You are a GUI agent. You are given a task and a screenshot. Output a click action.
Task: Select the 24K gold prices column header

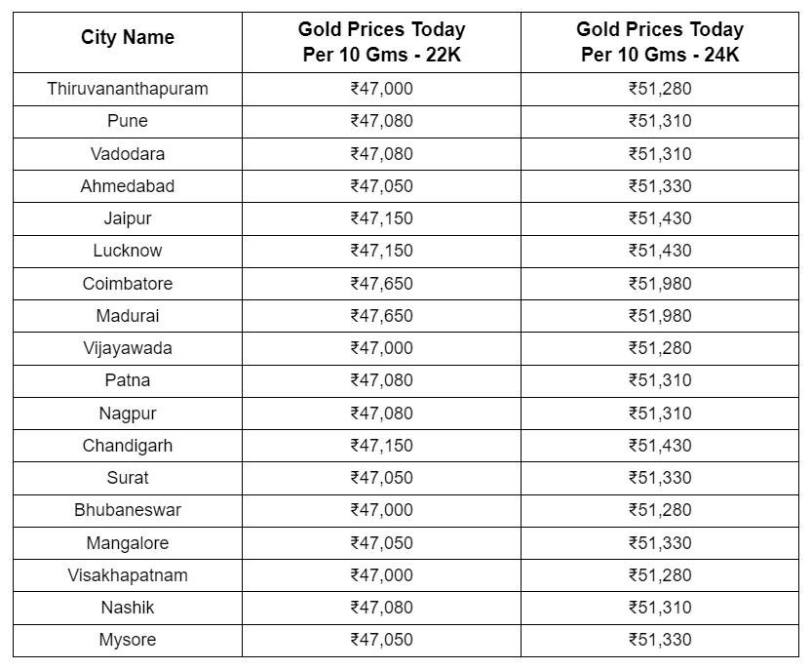660,42
